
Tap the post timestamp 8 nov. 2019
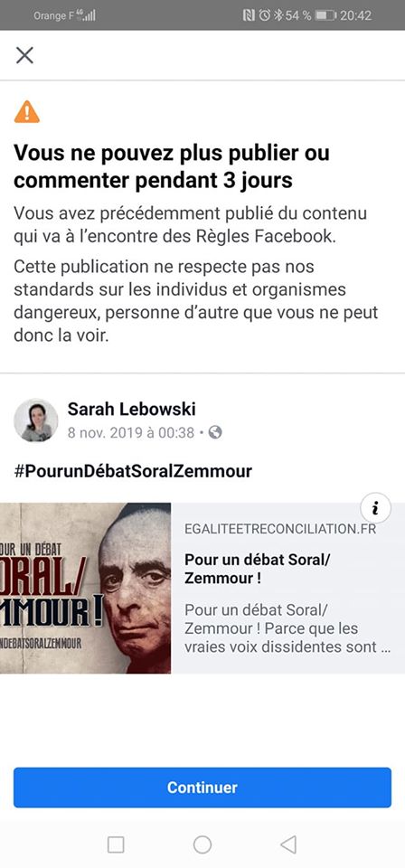131,432
